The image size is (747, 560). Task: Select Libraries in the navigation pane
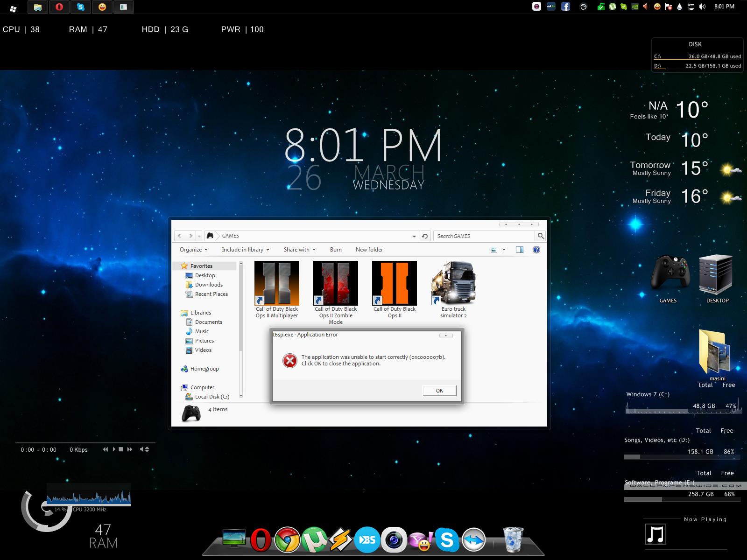coord(201,313)
